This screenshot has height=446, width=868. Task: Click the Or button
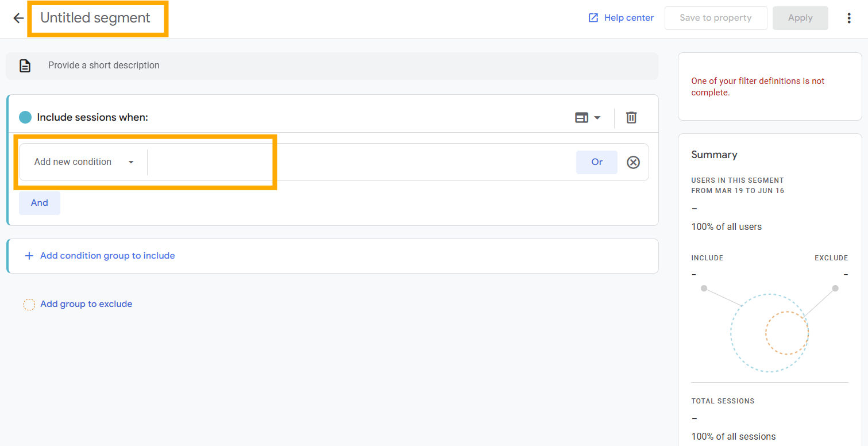(596, 162)
